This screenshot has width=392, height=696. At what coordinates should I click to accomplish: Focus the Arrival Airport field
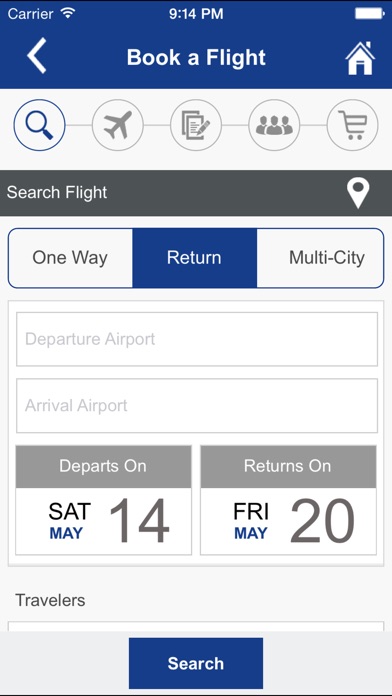197,406
